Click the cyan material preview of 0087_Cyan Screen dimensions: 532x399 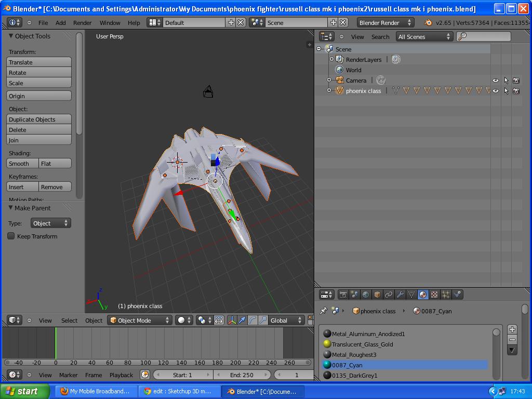tap(327, 365)
